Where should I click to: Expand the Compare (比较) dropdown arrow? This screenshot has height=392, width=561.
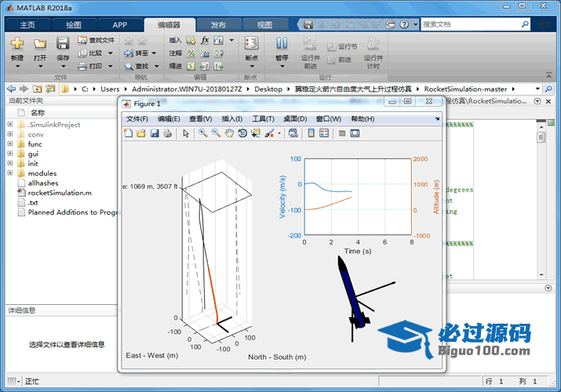point(110,53)
